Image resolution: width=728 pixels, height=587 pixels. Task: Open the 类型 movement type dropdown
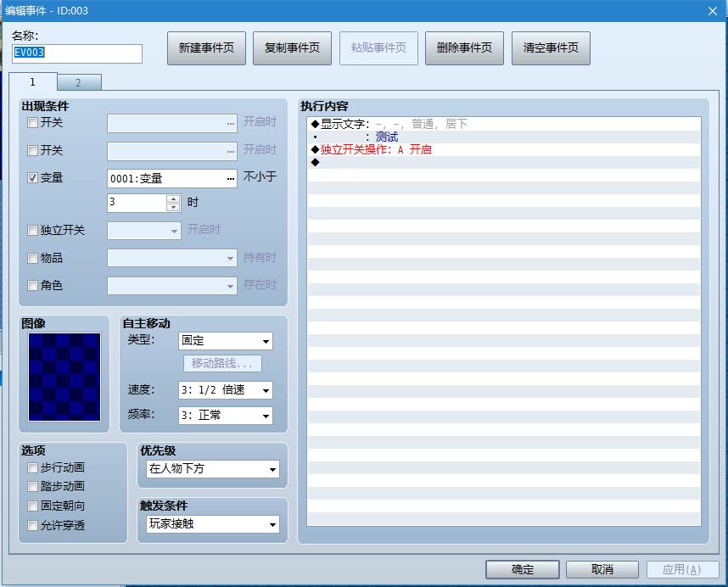[x=225, y=341]
